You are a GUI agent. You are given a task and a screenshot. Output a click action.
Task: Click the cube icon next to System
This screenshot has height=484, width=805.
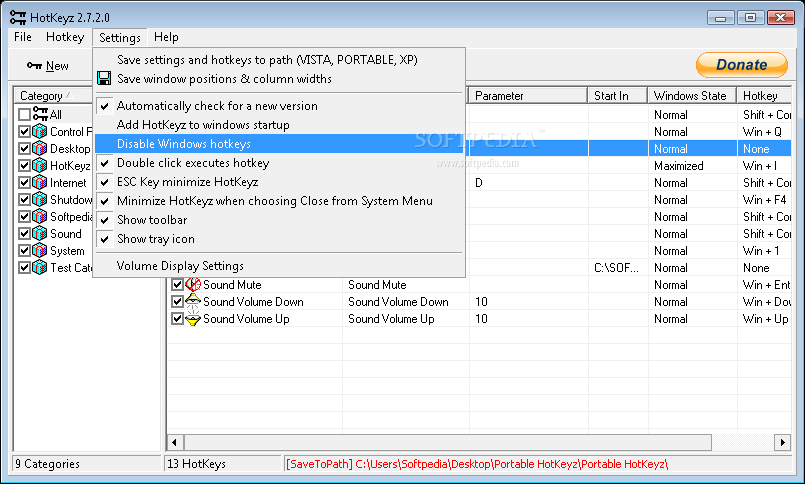[x=40, y=250]
